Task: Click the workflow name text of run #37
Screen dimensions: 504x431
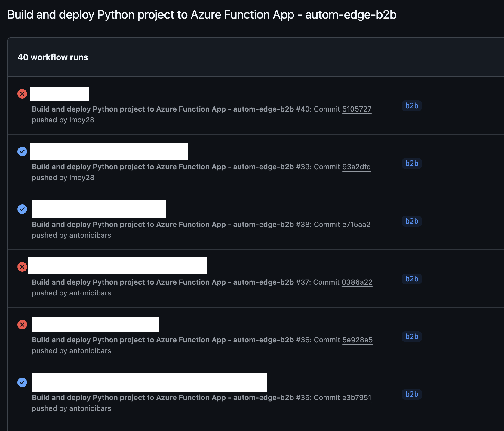Action: pos(163,282)
